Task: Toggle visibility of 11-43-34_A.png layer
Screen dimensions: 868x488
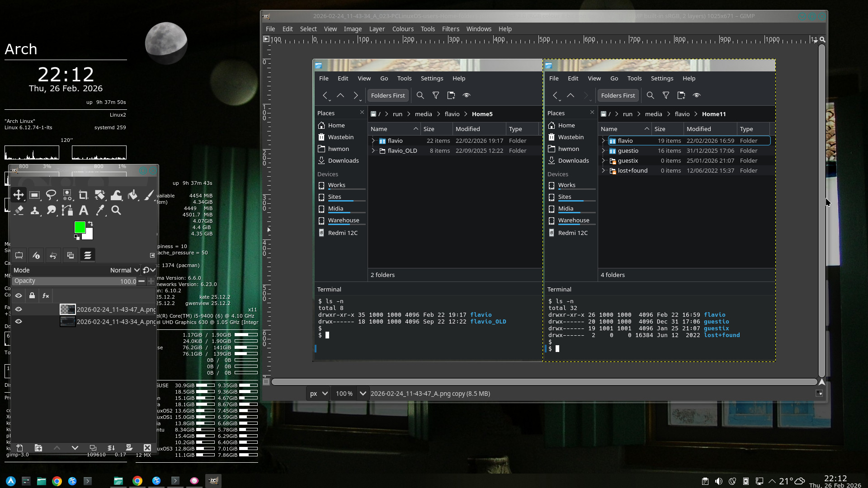Action: [19, 322]
